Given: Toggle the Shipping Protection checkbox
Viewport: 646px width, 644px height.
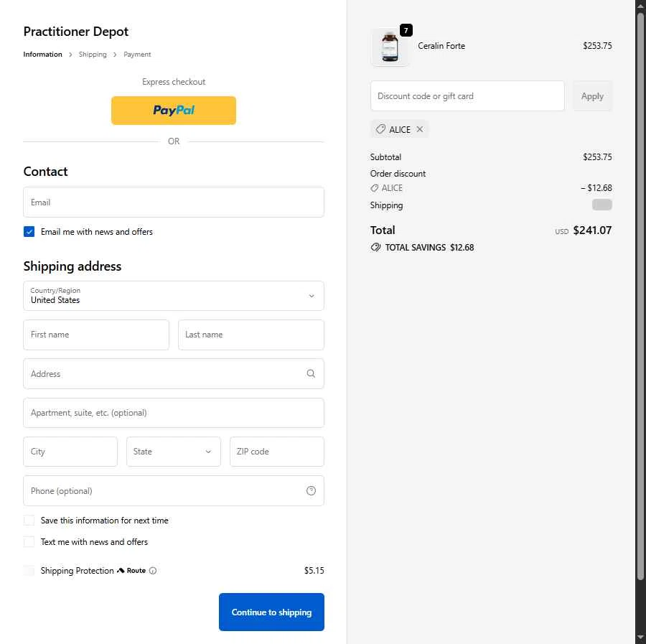Looking at the screenshot, I should [29, 571].
